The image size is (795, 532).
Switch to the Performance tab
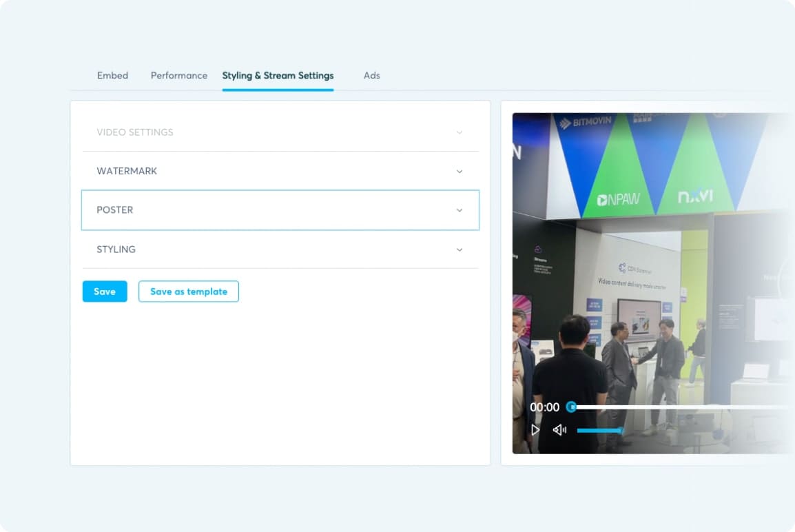coord(179,76)
